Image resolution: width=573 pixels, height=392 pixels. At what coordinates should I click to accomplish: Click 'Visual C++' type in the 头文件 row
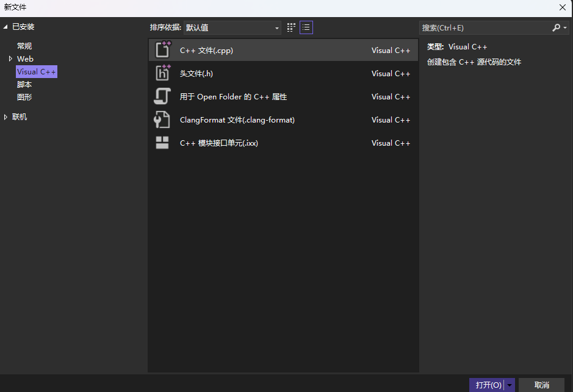391,73
